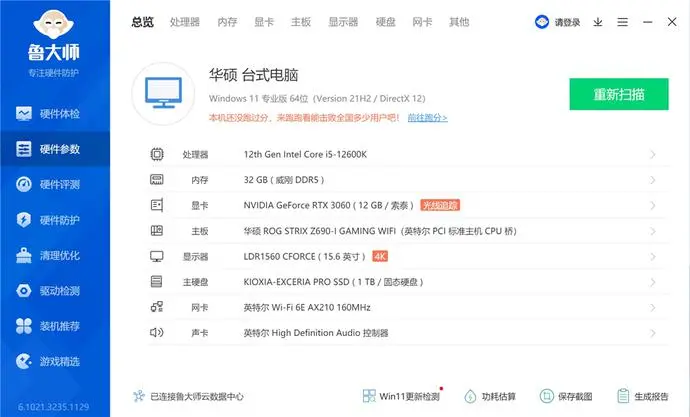Click the 请登录 login avatar icon
The width and height of the screenshot is (690, 417).
(542, 22)
